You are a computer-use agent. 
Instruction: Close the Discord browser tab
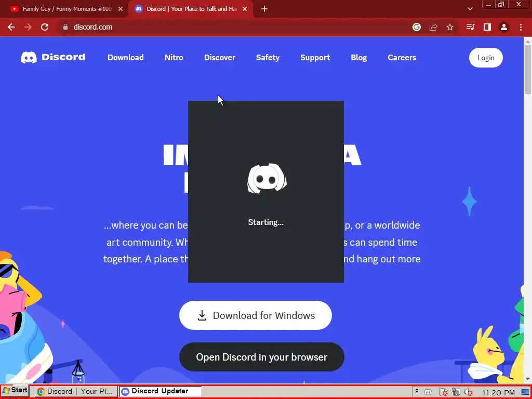click(245, 9)
